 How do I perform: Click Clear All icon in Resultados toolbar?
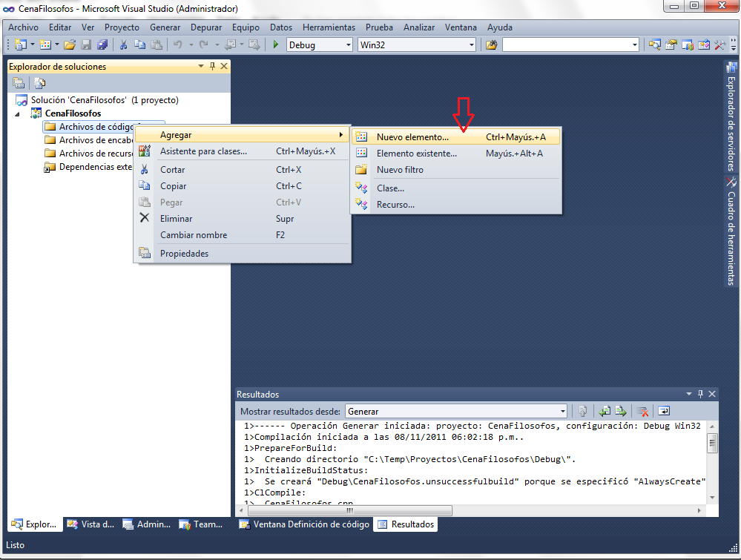644,411
